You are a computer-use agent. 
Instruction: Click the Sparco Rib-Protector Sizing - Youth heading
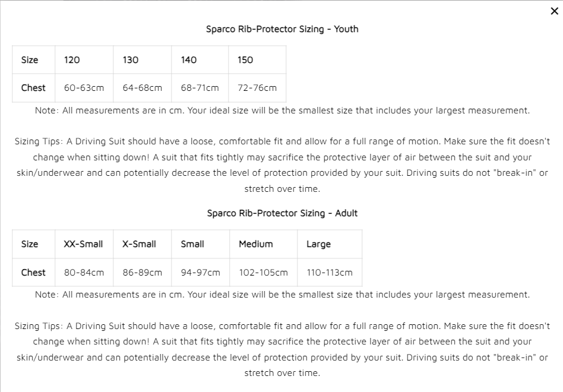point(282,29)
